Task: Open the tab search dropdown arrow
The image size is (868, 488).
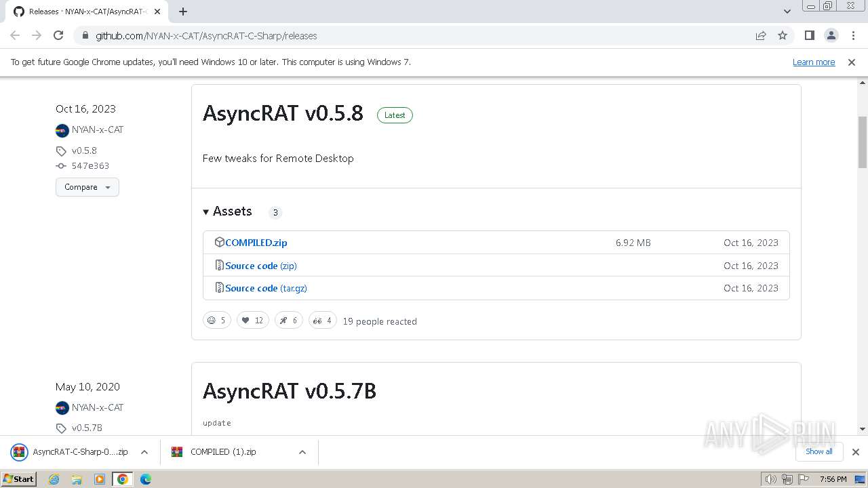Action: click(x=787, y=12)
